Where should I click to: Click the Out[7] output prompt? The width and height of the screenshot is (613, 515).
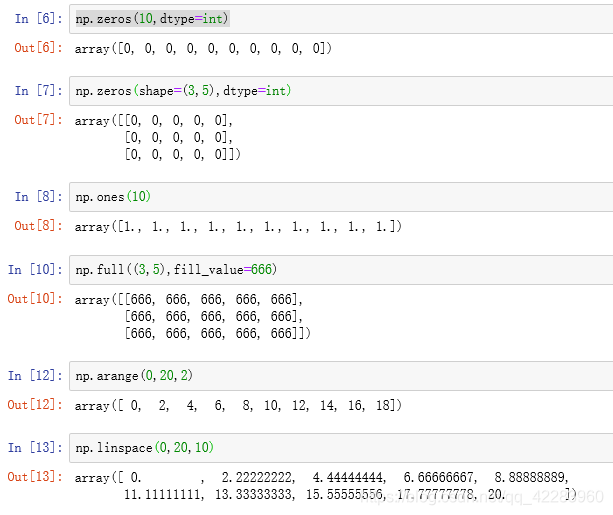38,120
